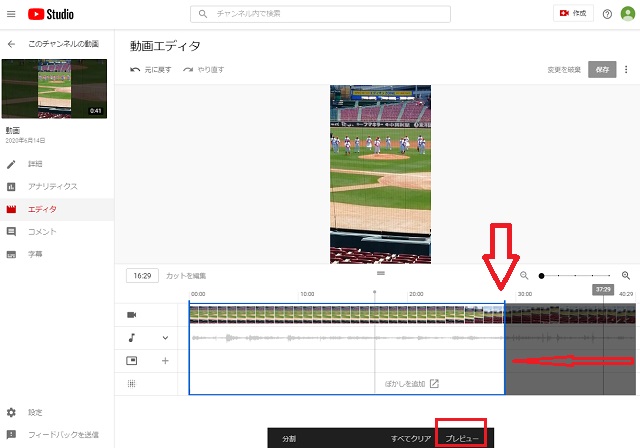Image resolution: width=640 pixels, height=448 pixels.
Task: Focus the channel search field
Action: click(x=320, y=14)
